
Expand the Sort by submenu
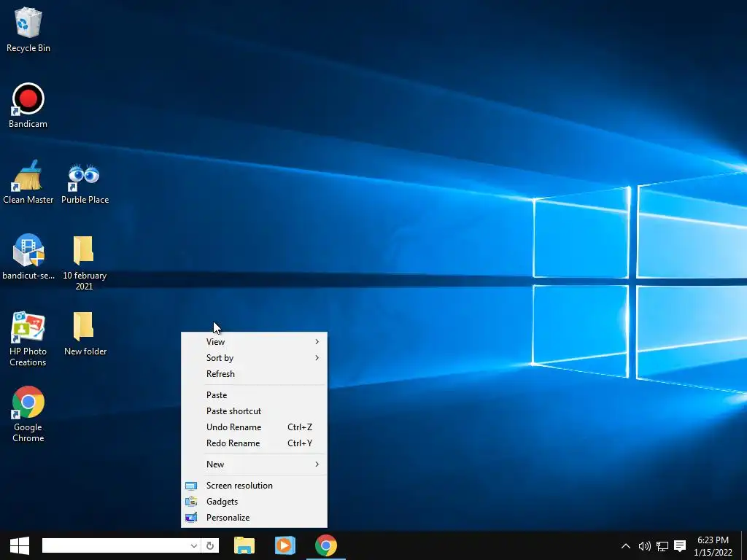click(255, 357)
